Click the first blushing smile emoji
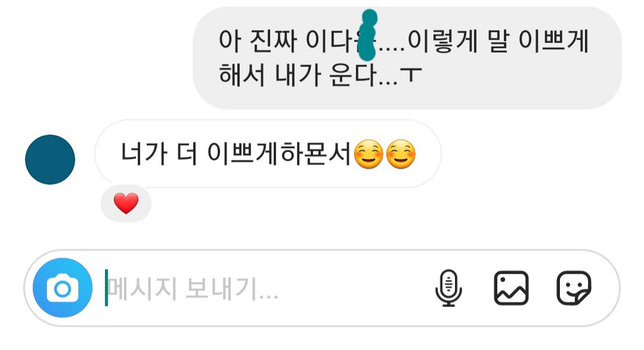This screenshot has width=644, height=350. (x=369, y=154)
